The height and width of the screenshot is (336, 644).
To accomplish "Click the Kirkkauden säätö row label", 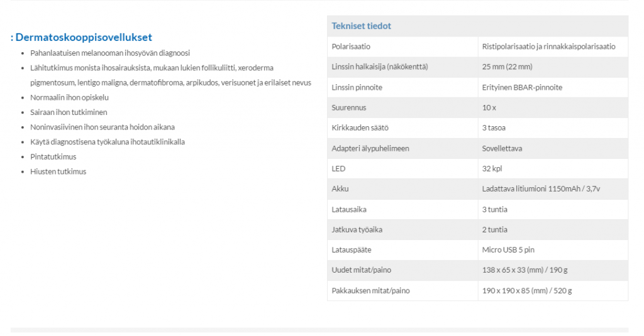I will pos(360,128).
